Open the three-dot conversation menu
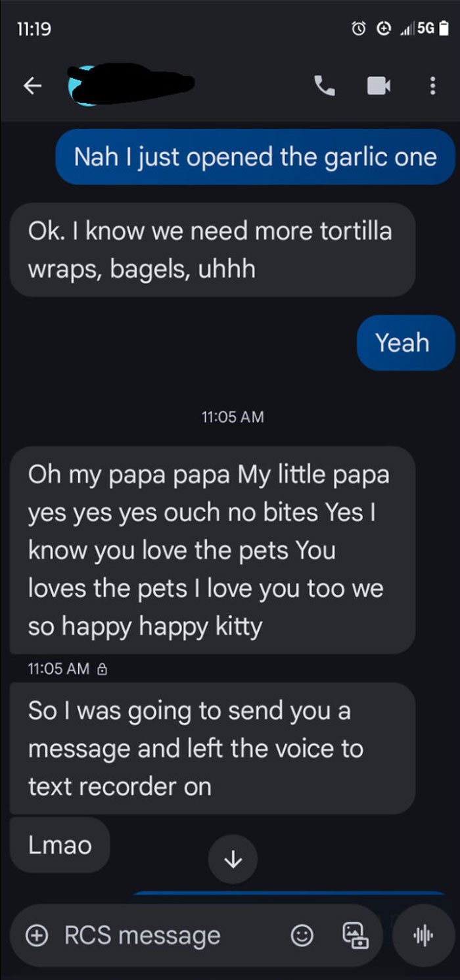The height and width of the screenshot is (980, 460). point(433,85)
